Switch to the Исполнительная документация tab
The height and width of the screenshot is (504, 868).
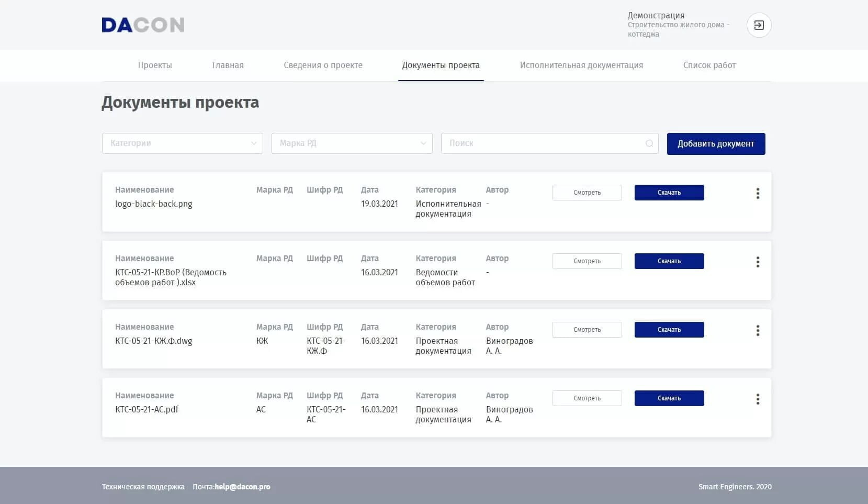[581, 65]
